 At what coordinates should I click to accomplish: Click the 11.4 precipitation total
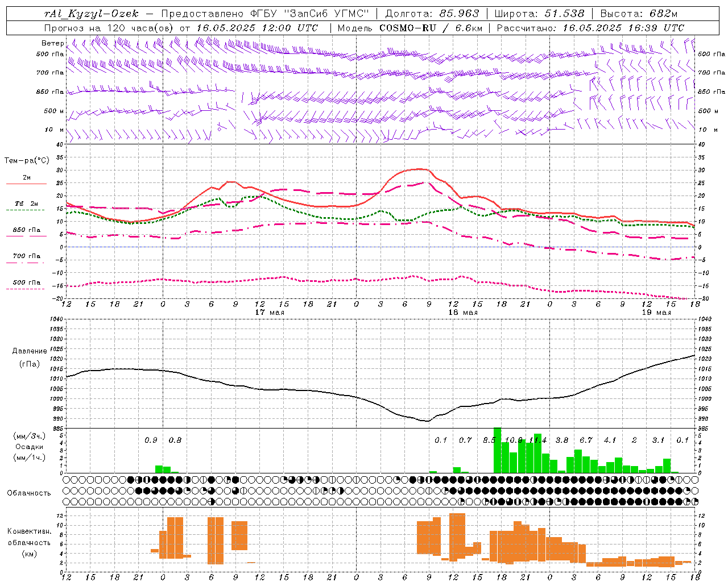pyautogui.click(x=537, y=440)
